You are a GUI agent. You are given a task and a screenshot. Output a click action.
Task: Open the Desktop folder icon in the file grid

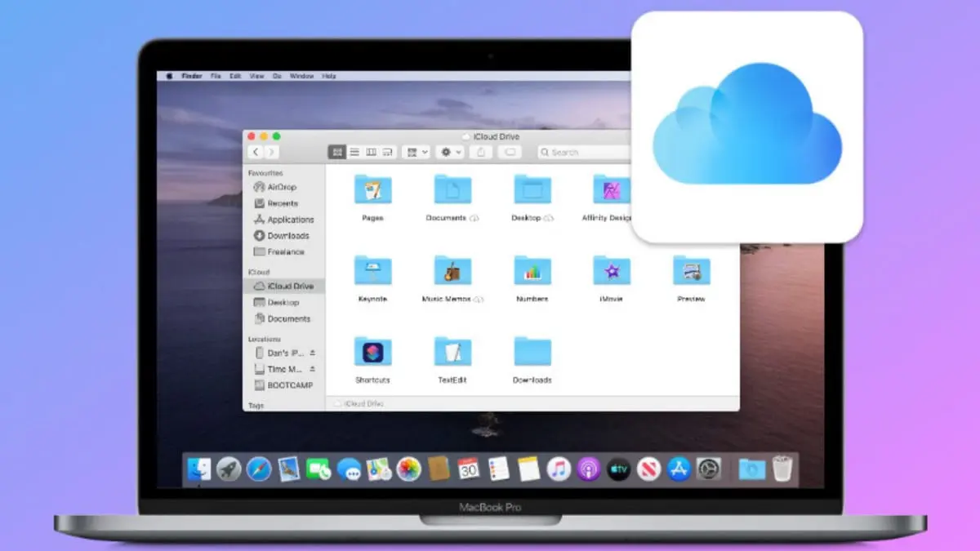tap(532, 189)
